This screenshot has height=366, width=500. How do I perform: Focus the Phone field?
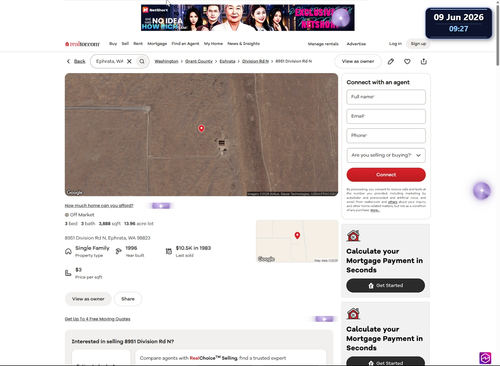click(386, 136)
